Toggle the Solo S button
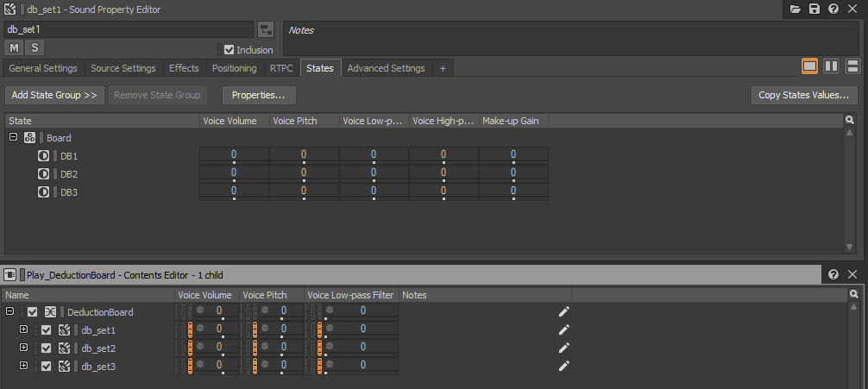868x389 pixels. (35, 47)
